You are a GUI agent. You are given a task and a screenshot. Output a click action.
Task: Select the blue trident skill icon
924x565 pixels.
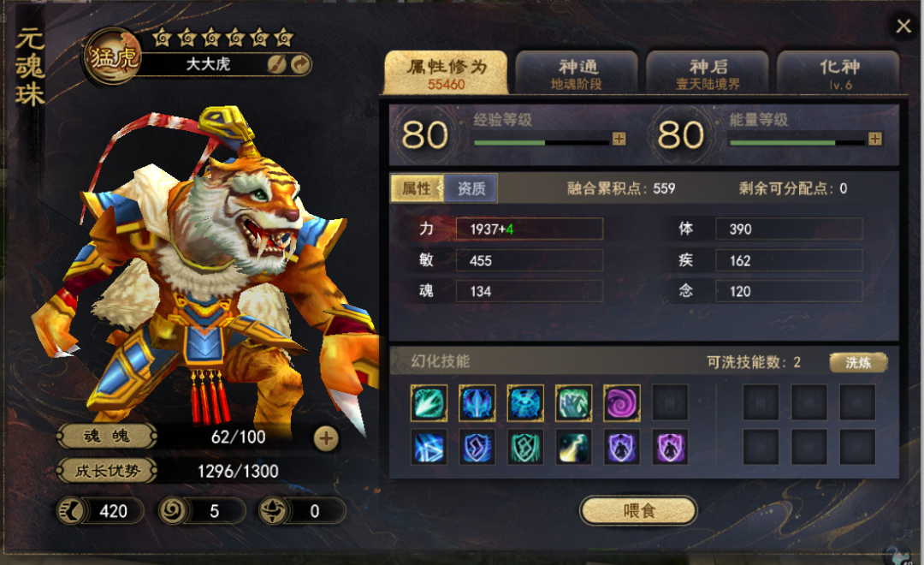coord(477,403)
